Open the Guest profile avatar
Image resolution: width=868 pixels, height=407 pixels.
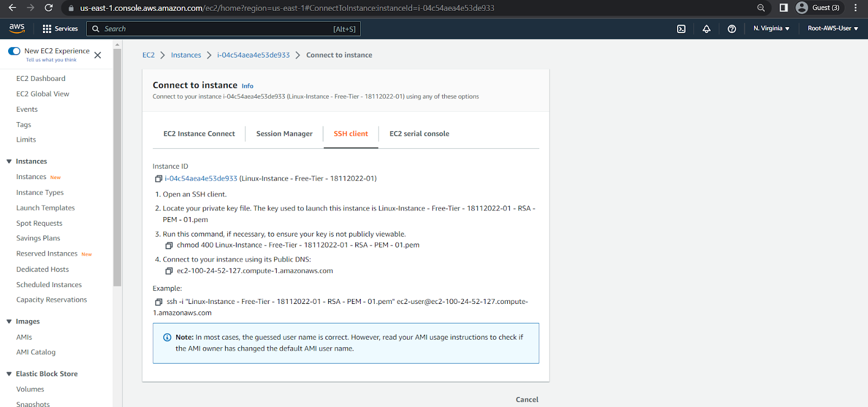click(x=802, y=8)
